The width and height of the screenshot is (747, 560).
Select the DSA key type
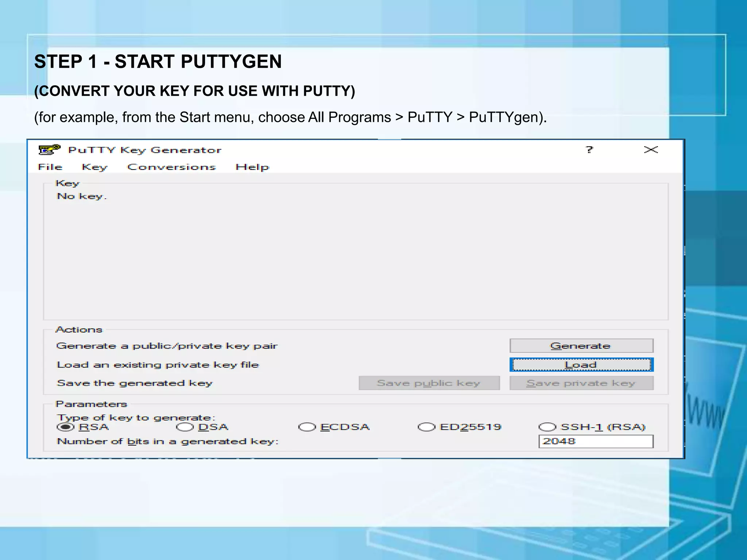click(x=202, y=427)
